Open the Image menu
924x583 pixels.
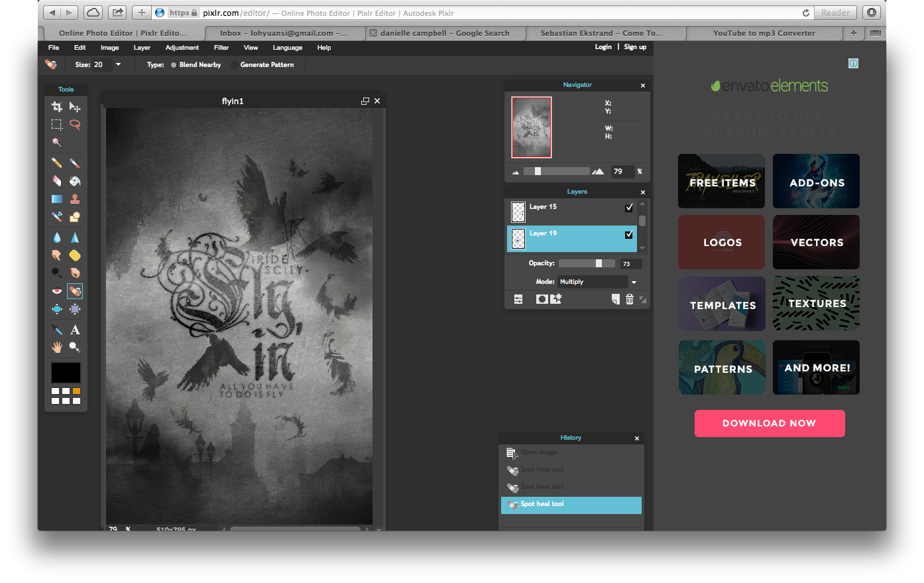click(110, 48)
